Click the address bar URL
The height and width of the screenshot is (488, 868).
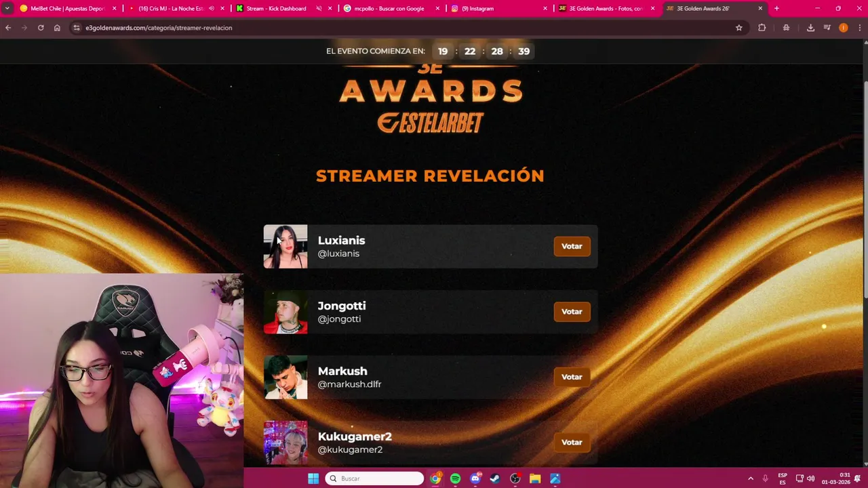coord(159,28)
